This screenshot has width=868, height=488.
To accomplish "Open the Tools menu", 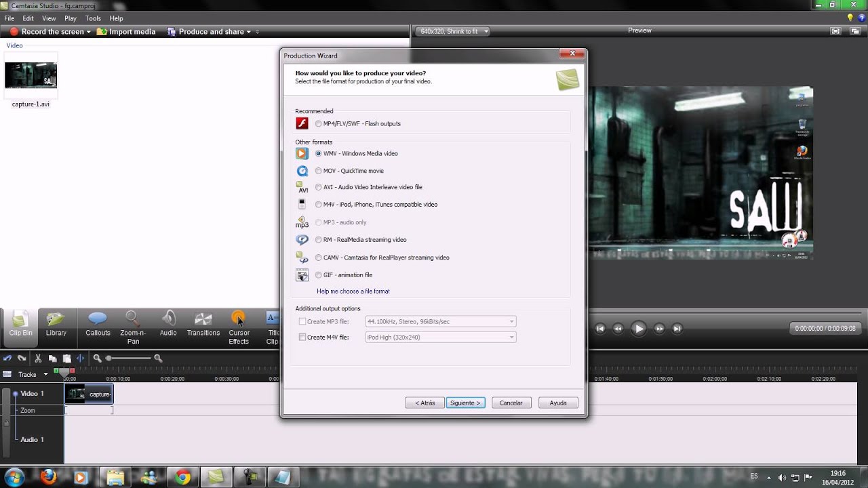I will click(93, 18).
